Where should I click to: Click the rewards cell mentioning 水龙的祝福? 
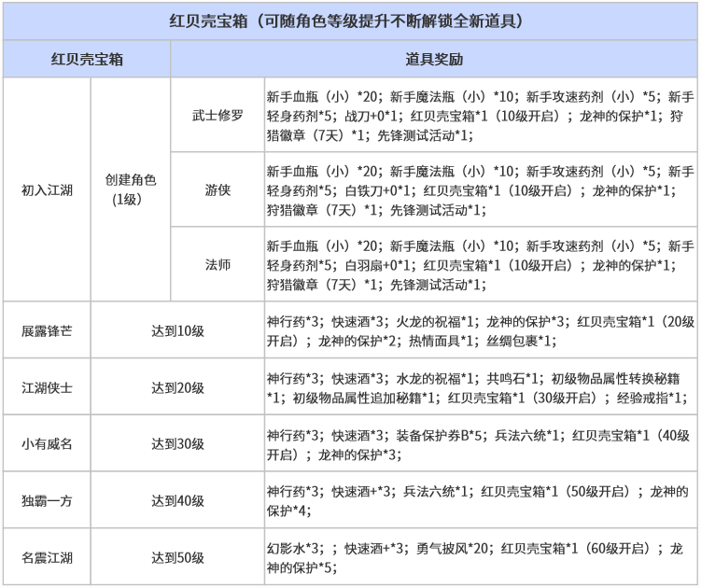[x=479, y=387]
